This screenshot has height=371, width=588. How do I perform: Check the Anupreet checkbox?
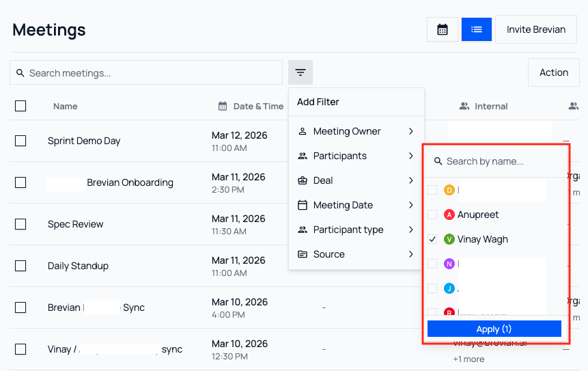coord(432,215)
